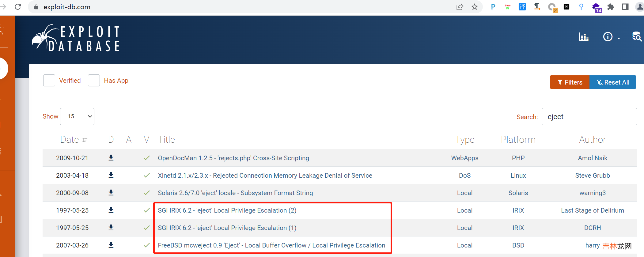Click the DoS type link
The width and height of the screenshot is (644, 257).
[465, 176]
